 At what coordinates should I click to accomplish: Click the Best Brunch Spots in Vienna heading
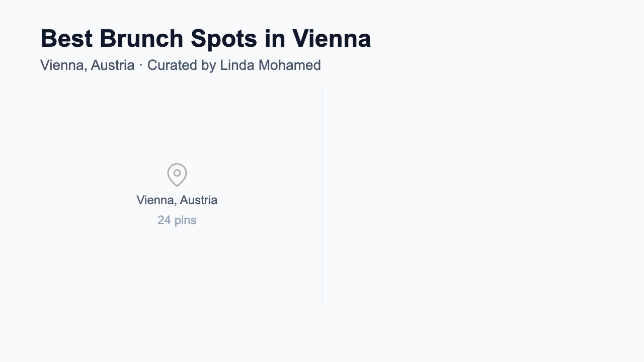[x=205, y=39]
